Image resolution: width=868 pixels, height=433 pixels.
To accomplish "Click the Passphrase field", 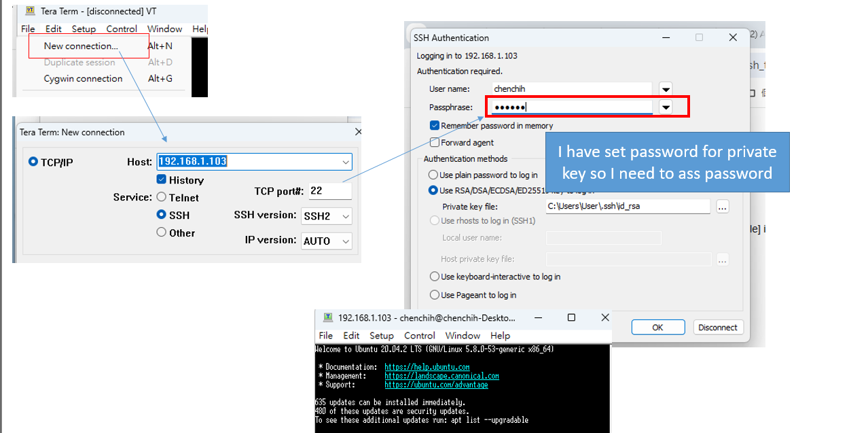I will [572, 107].
